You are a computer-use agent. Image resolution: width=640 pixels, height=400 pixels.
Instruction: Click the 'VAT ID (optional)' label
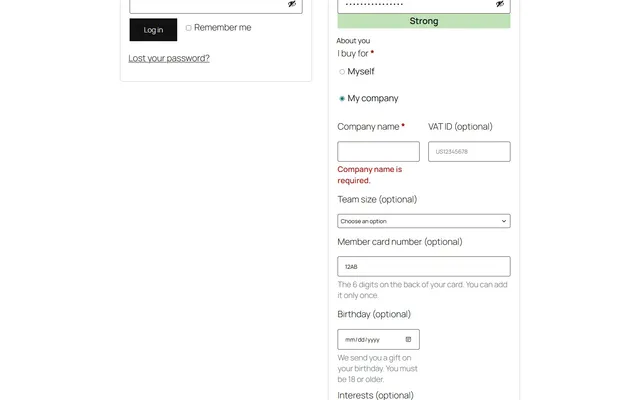tap(460, 127)
